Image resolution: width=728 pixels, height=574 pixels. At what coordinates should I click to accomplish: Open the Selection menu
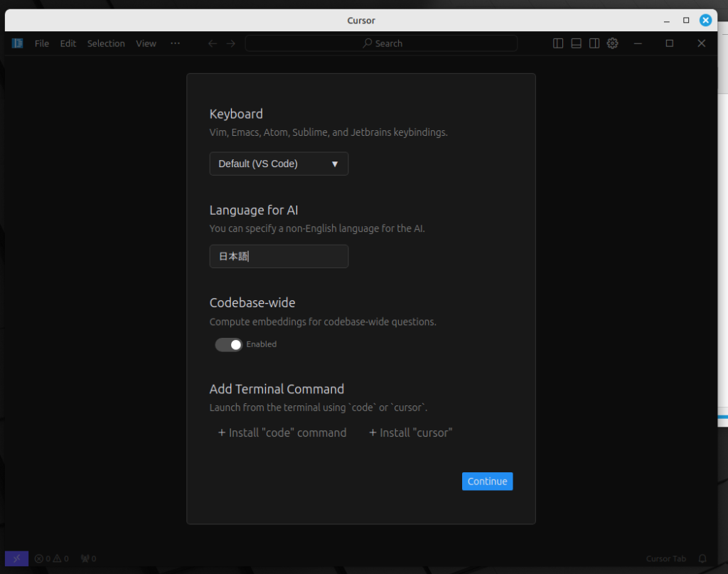click(106, 43)
